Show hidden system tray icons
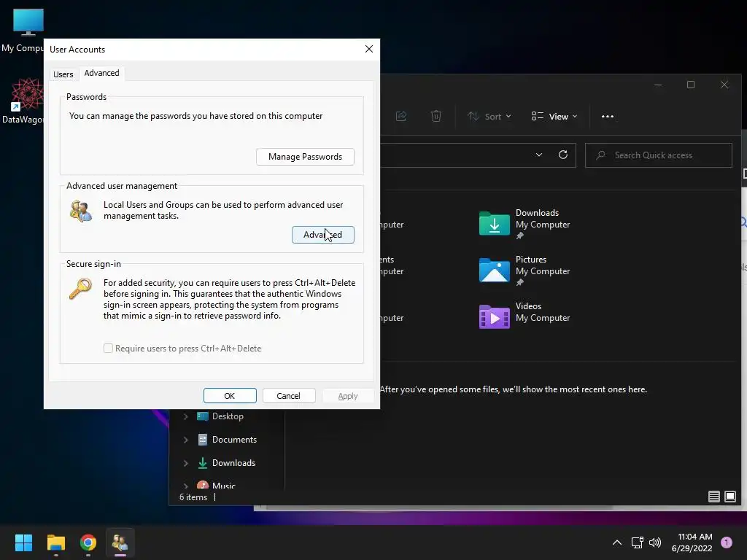 coord(617,542)
